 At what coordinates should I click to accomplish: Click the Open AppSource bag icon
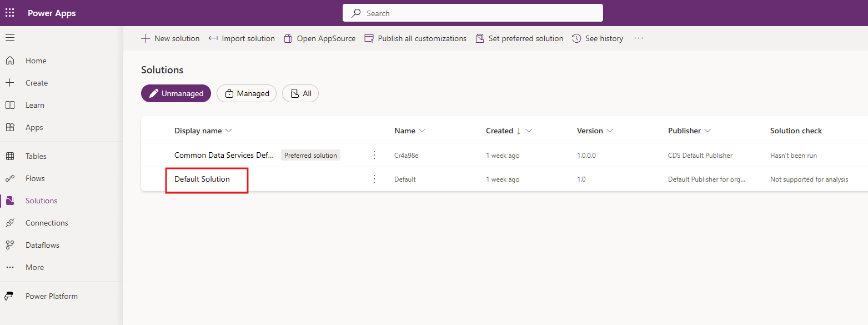[288, 38]
